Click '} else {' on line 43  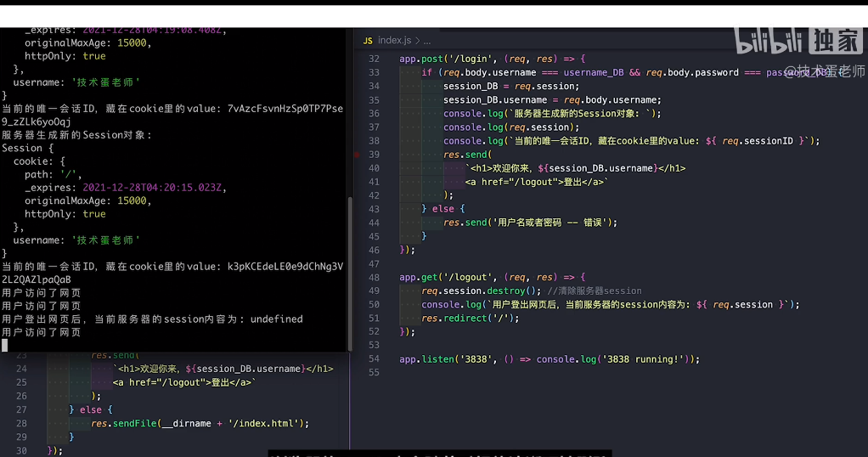442,210
